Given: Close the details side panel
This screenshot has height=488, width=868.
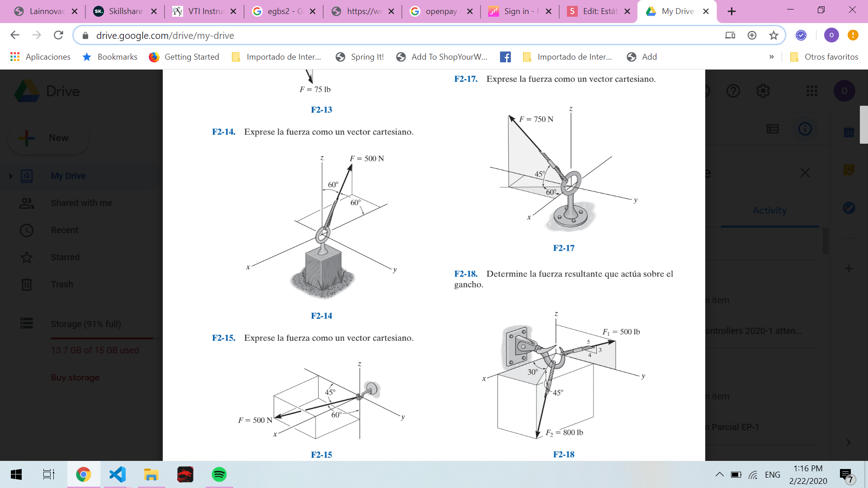Looking at the screenshot, I should 805,173.
